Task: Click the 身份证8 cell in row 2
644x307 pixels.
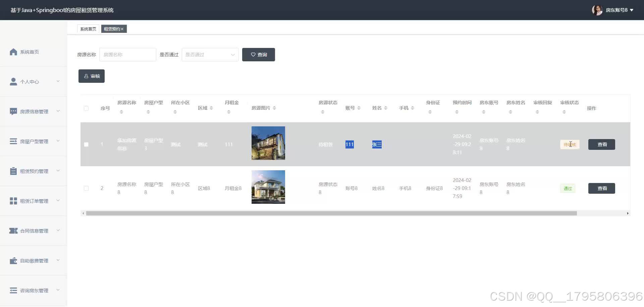Action: coord(434,188)
